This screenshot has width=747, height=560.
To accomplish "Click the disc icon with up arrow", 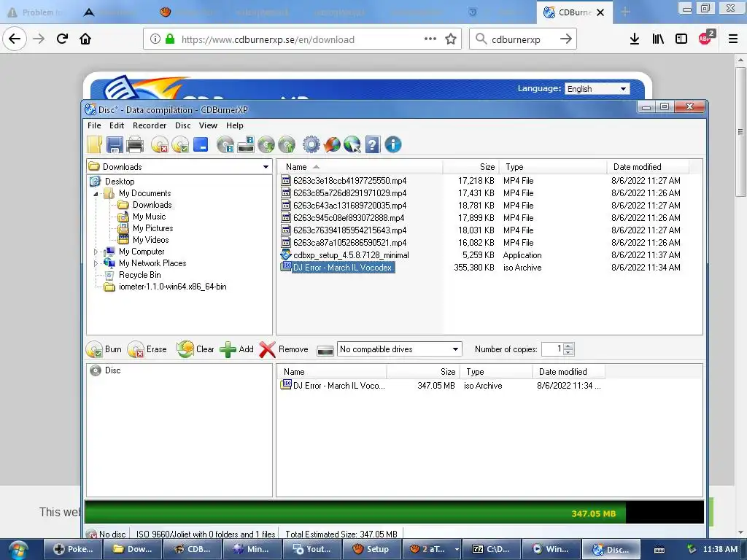I will 287,144.
